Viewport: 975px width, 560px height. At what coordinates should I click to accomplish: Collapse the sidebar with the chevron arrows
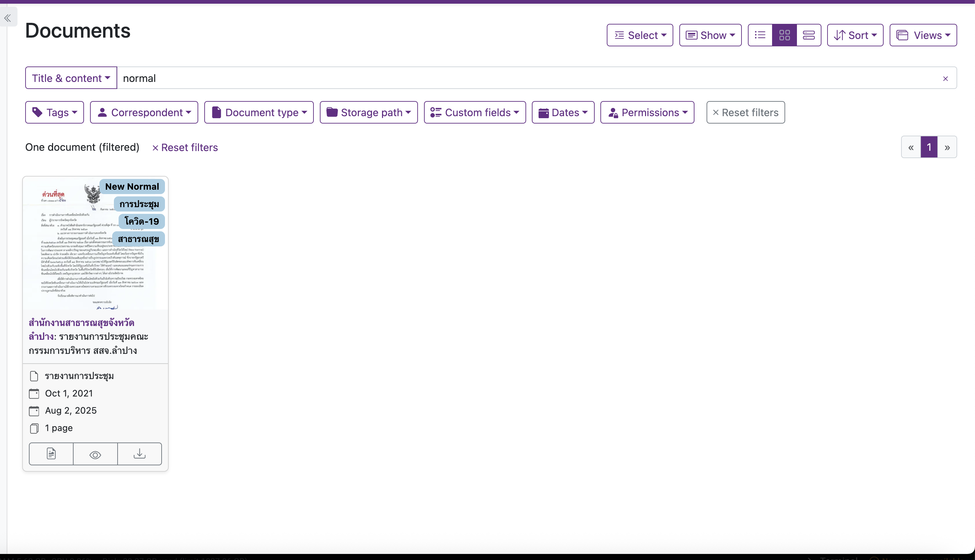[8, 18]
